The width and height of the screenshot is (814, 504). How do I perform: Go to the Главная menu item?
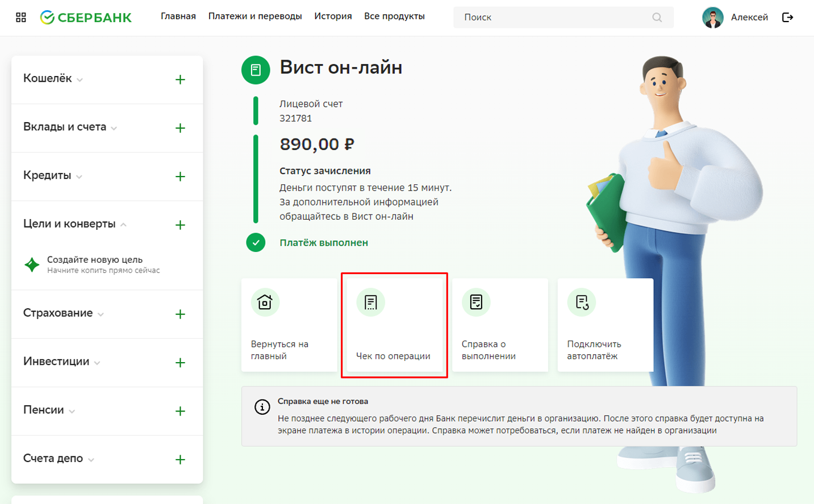point(178,16)
